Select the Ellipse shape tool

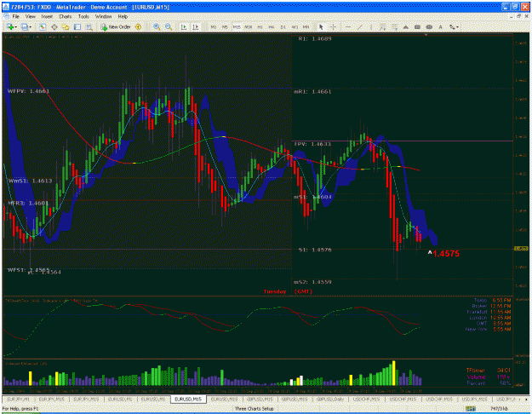[x=429, y=26]
